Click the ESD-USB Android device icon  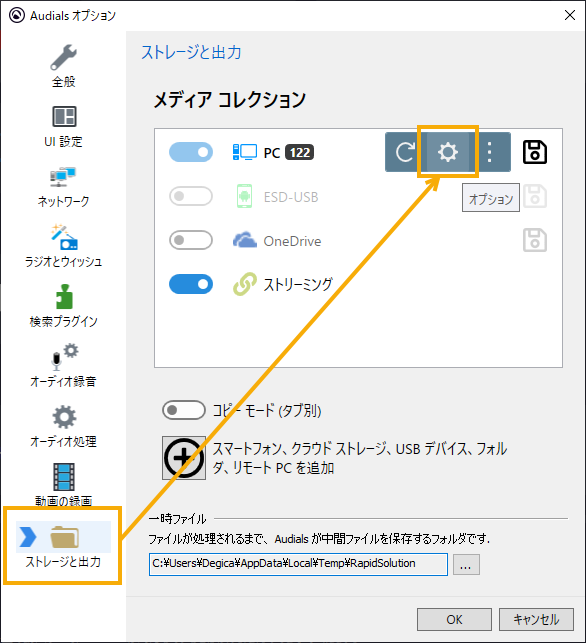click(x=244, y=196)
